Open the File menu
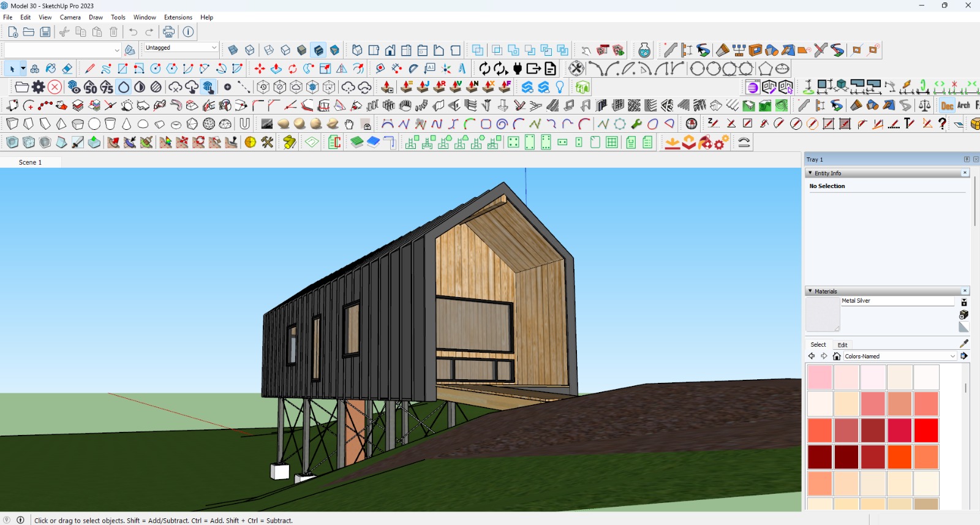Viewport: 980px width, 525px height. [x=8, y=17]
